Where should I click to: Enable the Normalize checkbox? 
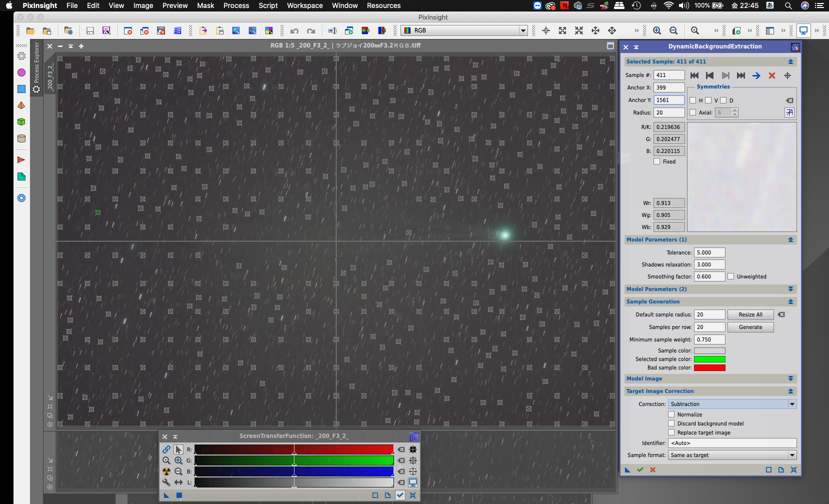[671, 414]
